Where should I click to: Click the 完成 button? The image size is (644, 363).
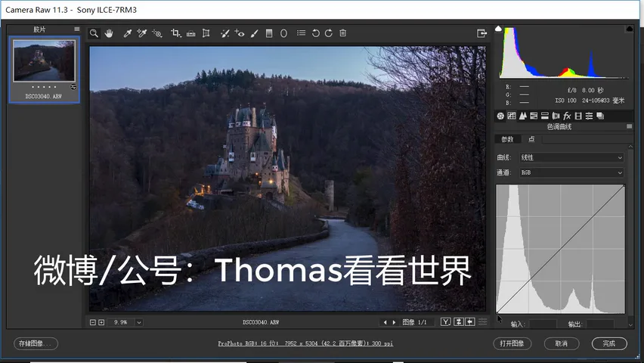pos(609,343)
